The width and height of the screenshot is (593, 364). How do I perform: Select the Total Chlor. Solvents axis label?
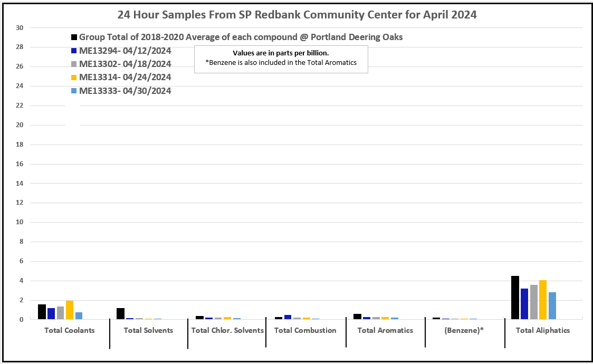click(x=227, y=331)
